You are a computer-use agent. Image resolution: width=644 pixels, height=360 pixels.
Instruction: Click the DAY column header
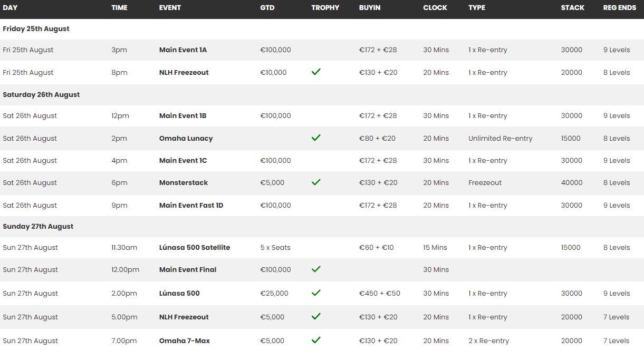tap(10, 8)
